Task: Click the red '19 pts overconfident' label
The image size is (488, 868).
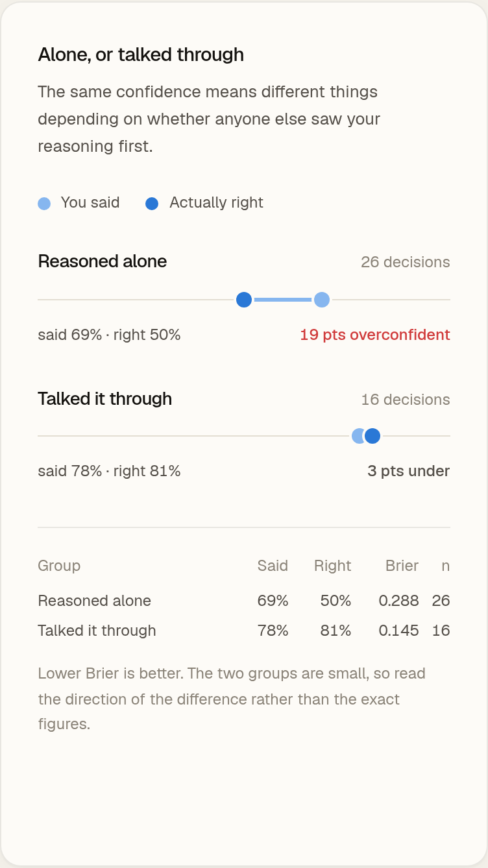Action: coord(375,335)
